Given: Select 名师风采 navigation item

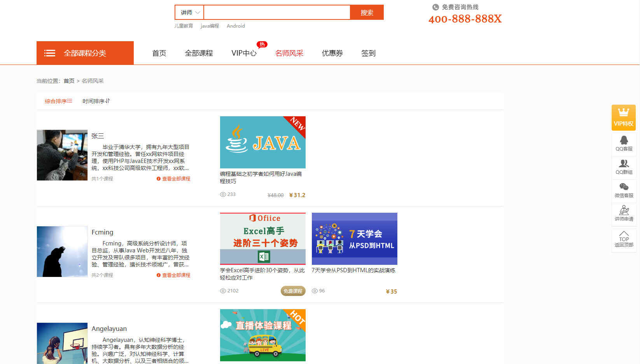Looking at the screenshot, I should [x=289, y=53].
